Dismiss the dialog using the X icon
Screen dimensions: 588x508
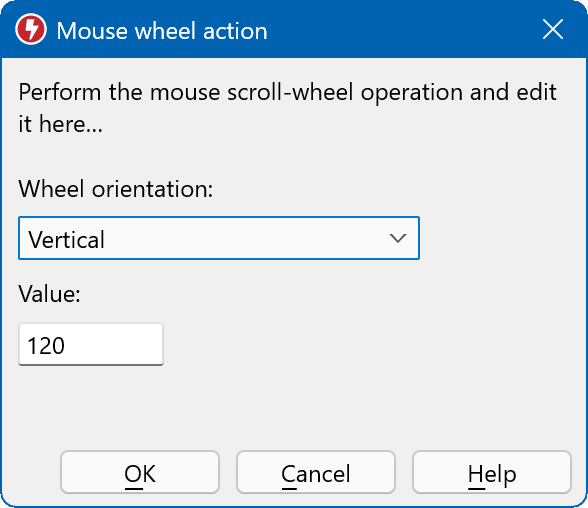(553, 29)
